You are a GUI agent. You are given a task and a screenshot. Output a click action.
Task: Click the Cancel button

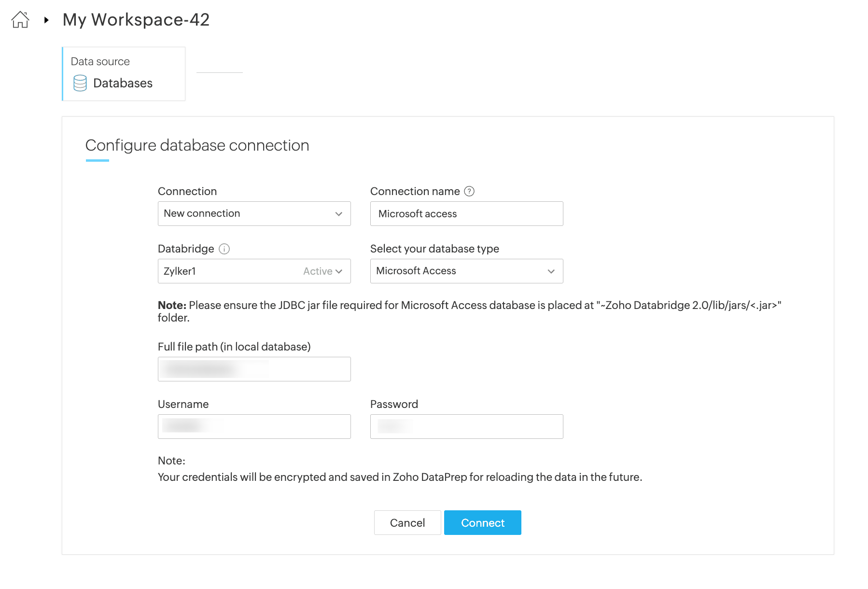tap(407, 522)
